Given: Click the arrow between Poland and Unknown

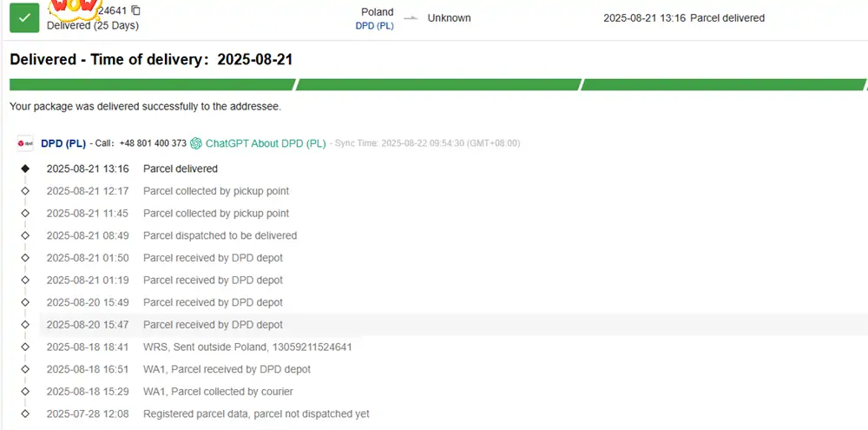Looking at the screenshot, I should click(411, 18).
